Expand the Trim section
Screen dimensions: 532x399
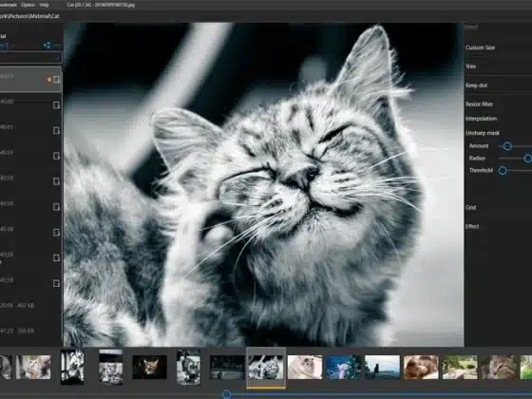pyautogui.click(x=470, y=66)
